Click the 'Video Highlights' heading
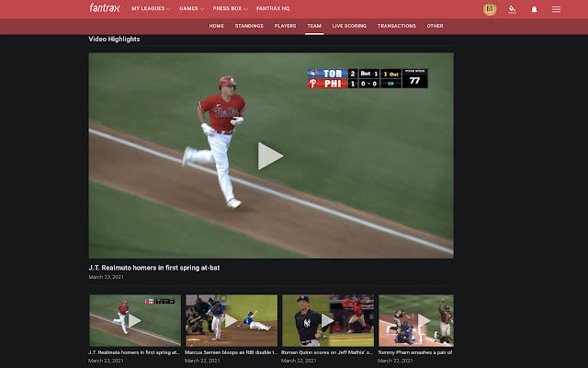 click(114, 39)
